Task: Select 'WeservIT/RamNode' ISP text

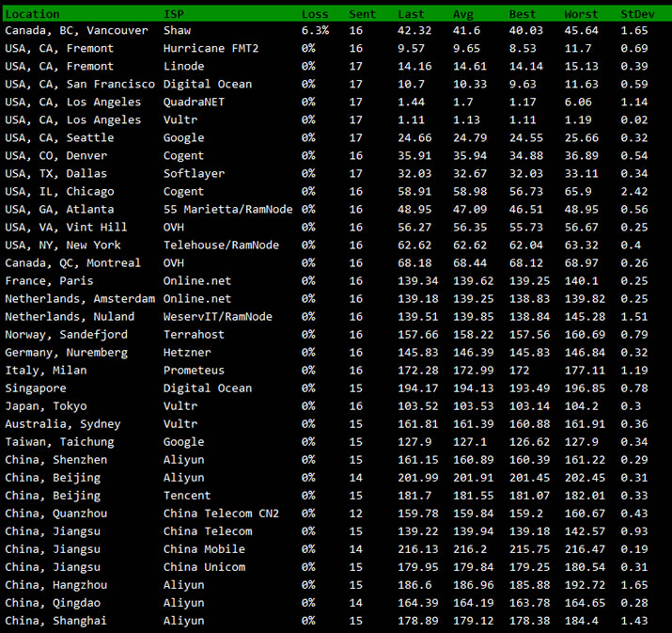Action: [x=218, y=316]
